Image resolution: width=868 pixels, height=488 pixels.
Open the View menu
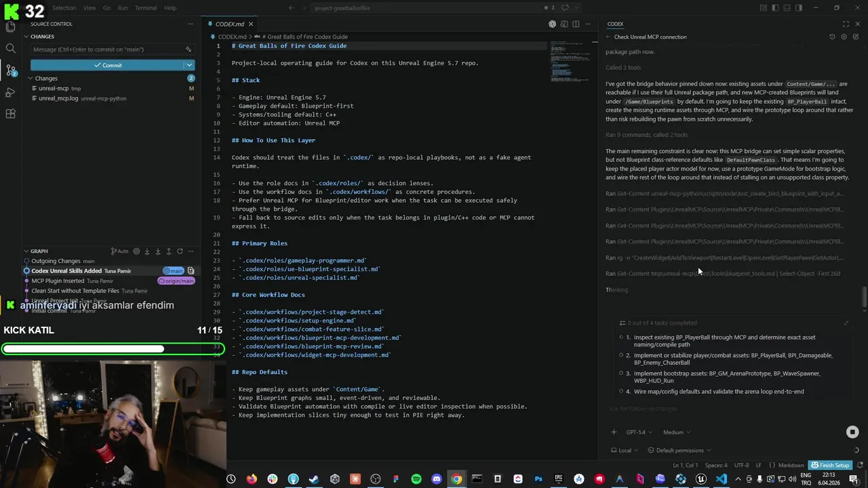click(x=90, y=8)
